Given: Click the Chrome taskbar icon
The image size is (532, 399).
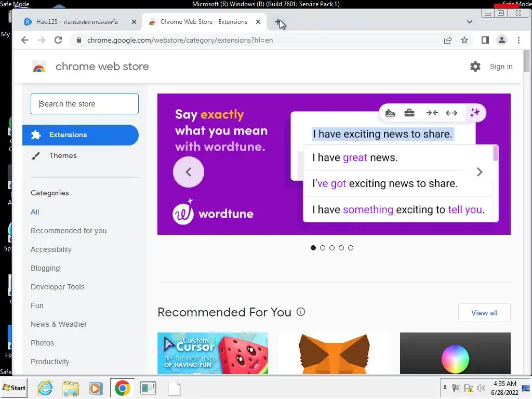Looking at the screenshot, I should 122,388.
